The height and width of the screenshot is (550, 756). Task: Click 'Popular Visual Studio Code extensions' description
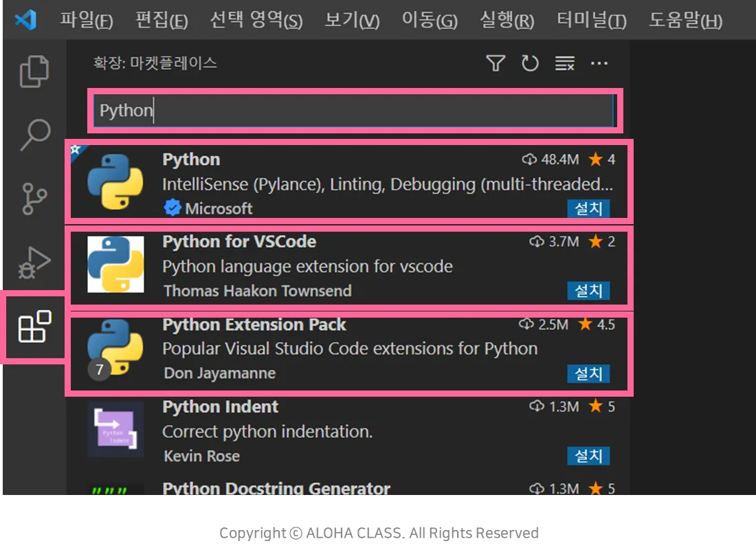tap(350, 349)
